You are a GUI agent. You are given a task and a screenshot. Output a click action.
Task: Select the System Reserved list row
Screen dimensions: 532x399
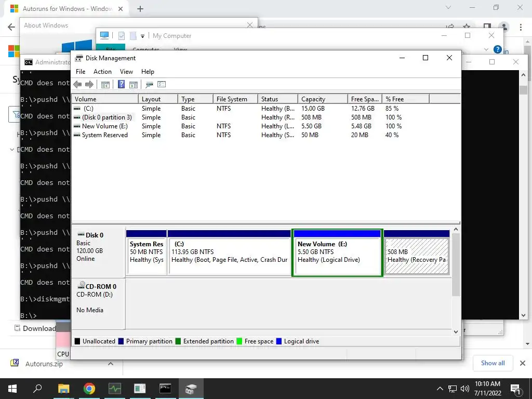coord(267,135)
